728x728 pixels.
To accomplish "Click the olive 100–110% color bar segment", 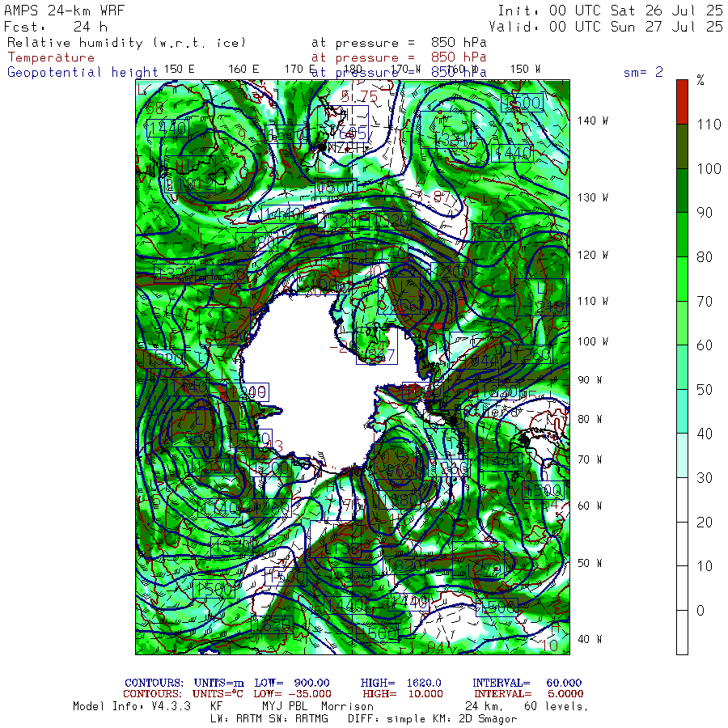I will [682, 146].
